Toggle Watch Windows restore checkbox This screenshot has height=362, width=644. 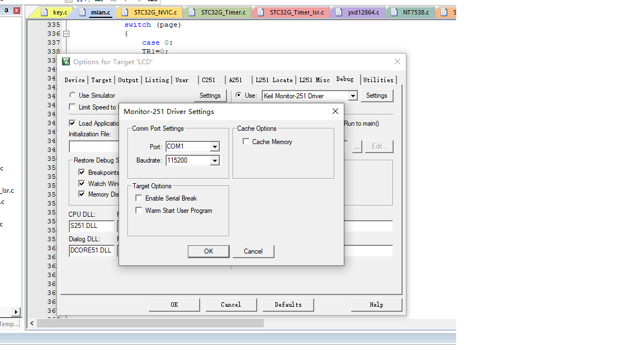pyautogui.click(x=82, y=183)
